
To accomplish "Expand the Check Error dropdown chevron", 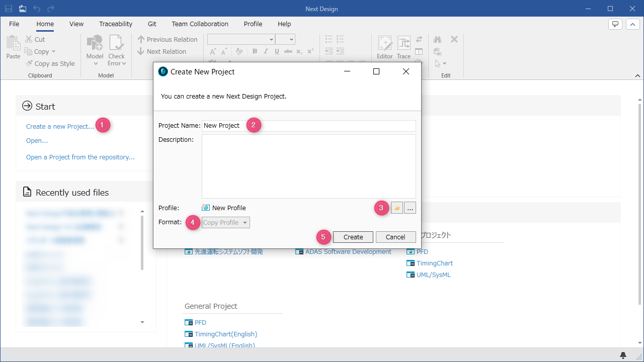I will tap(124, 64).
